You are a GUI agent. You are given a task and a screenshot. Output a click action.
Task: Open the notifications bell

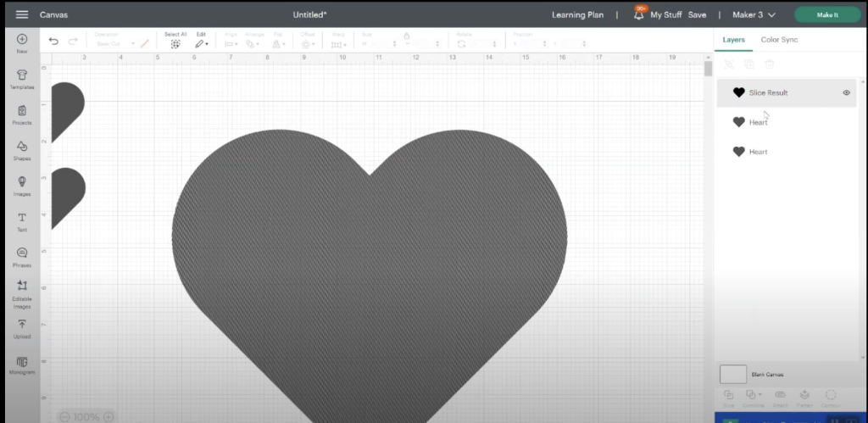coord(638,14)
